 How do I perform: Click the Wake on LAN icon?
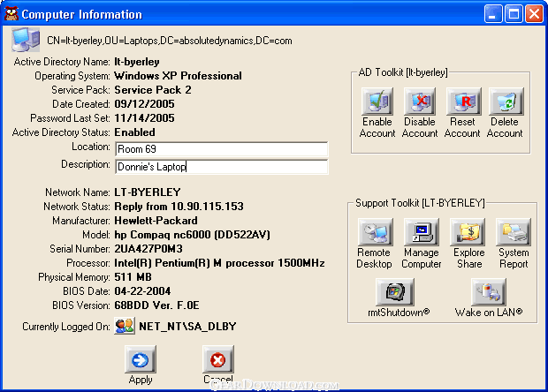(x=488, y=292)
